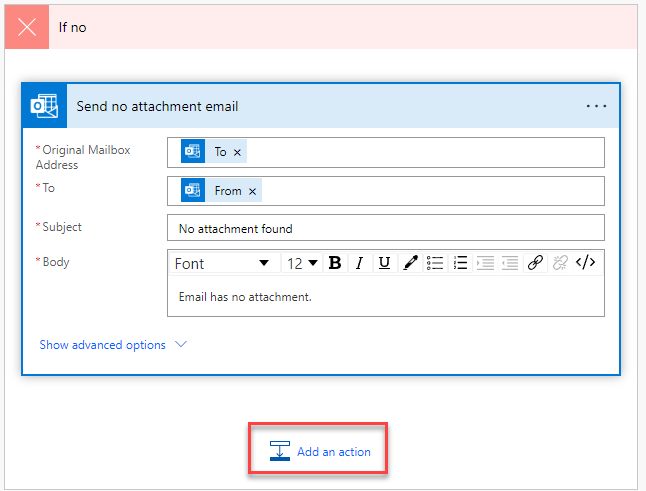This screenshot has width=646, height=491.
Task: Select the From dynamic token label
Action: 228,191
